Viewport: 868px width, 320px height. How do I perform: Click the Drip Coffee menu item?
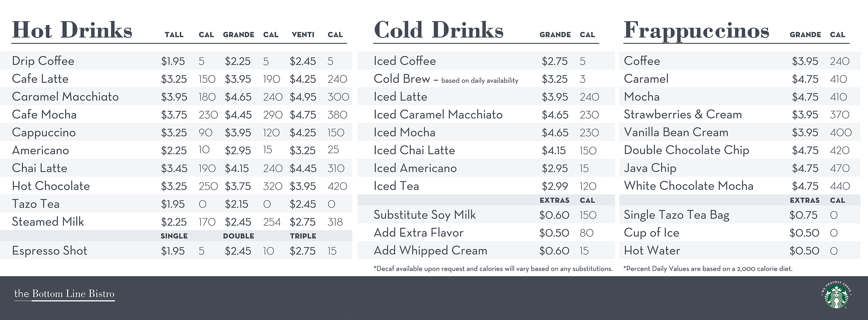[43, 61]
